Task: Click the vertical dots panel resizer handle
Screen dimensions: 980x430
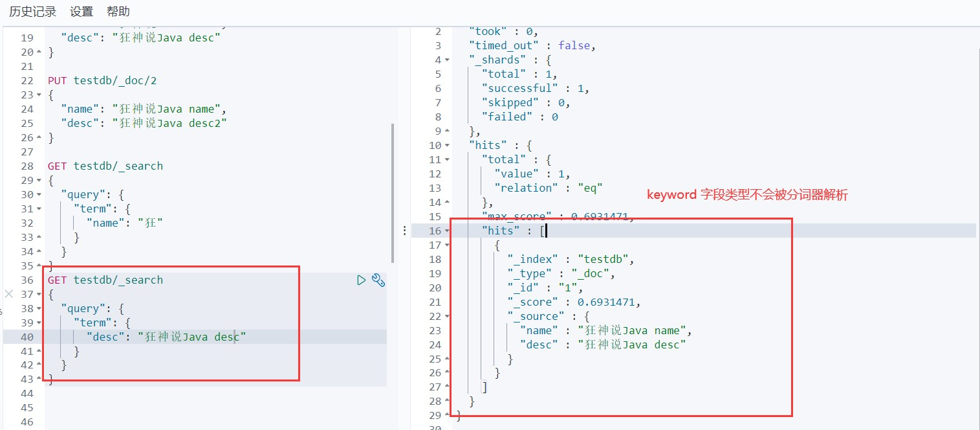Action: click(405, 231)
